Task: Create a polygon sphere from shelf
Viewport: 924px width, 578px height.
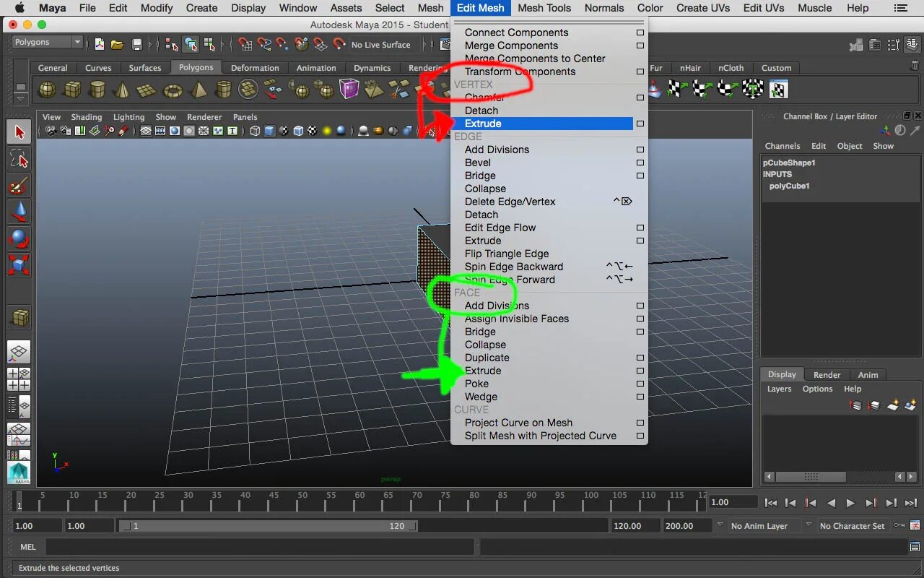Action: pyautogui.click(x=47, y=90)
